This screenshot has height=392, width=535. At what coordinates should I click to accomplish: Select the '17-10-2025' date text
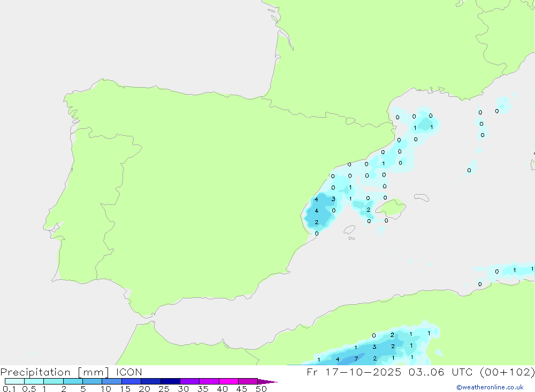click(x=363, y=372)
